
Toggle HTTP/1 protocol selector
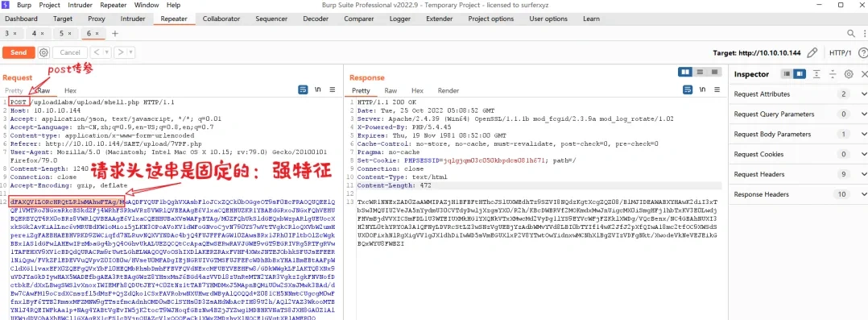point(841,52)
